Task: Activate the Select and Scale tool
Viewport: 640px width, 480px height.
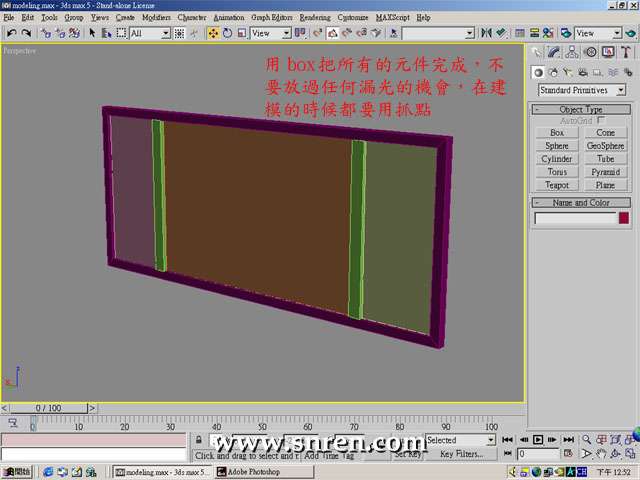Action: [242, 33]
